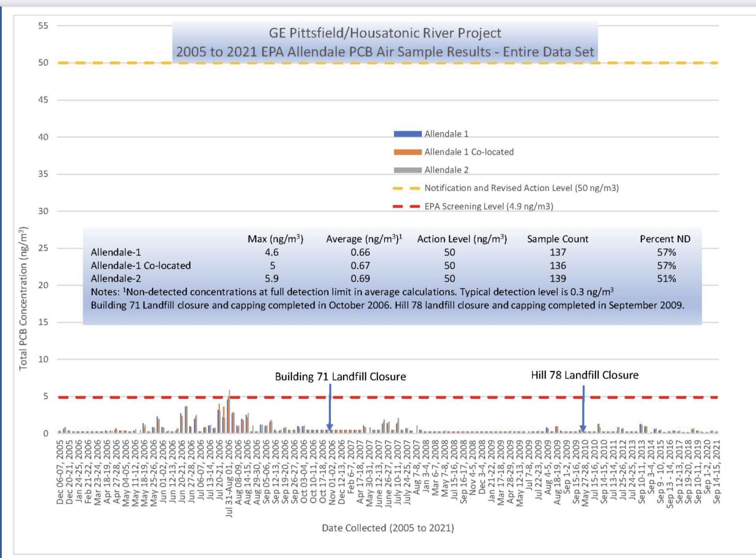Click the Dec 06-07, 2005 first date label
This screenshot has width=756, height=558.
pyautogui.click(x=60, y=472)
